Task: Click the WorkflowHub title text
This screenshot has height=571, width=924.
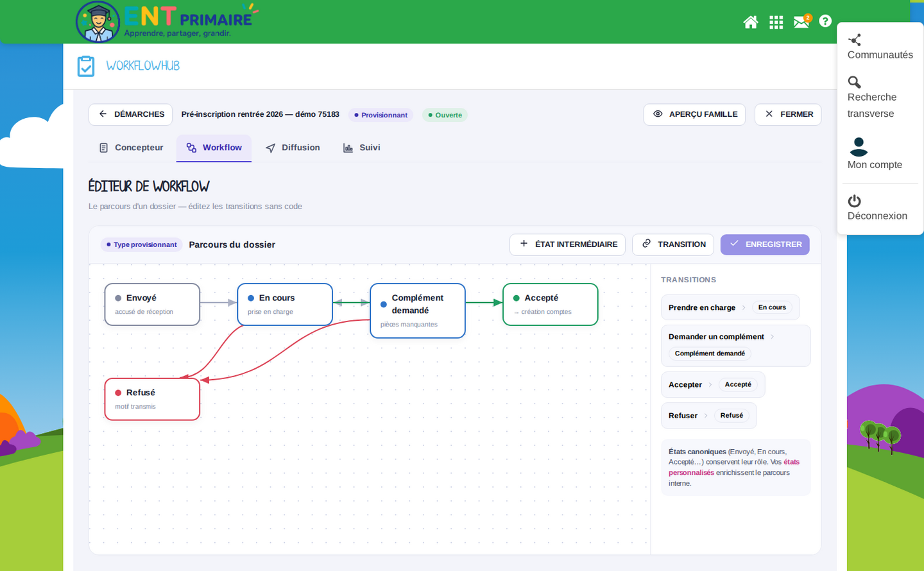Action: click(x=143, y=66)
